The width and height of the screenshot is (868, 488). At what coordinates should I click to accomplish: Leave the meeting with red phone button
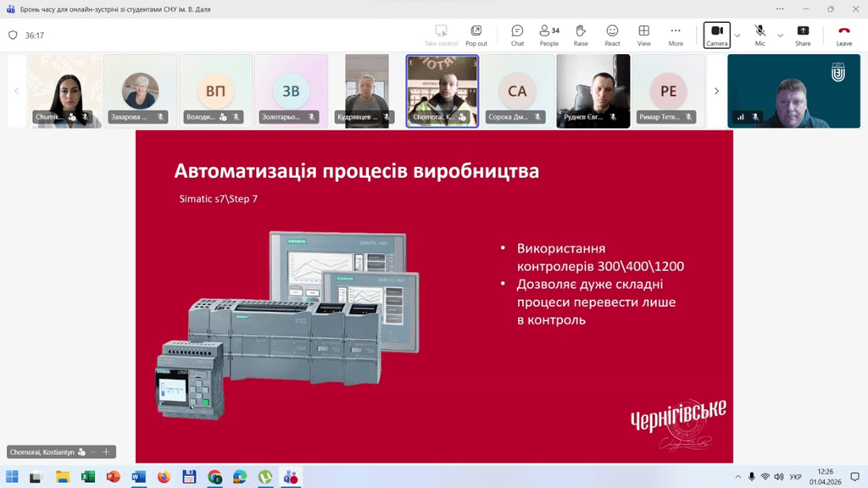pos(843,35)
